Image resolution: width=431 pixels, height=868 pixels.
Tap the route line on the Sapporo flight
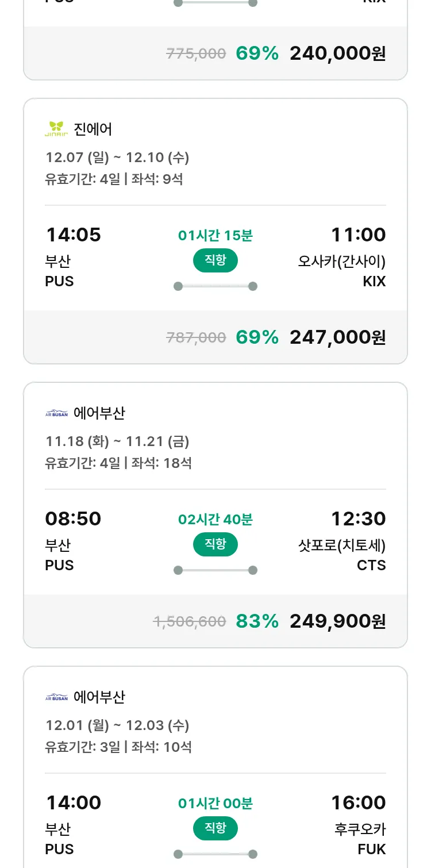point(215,570)
